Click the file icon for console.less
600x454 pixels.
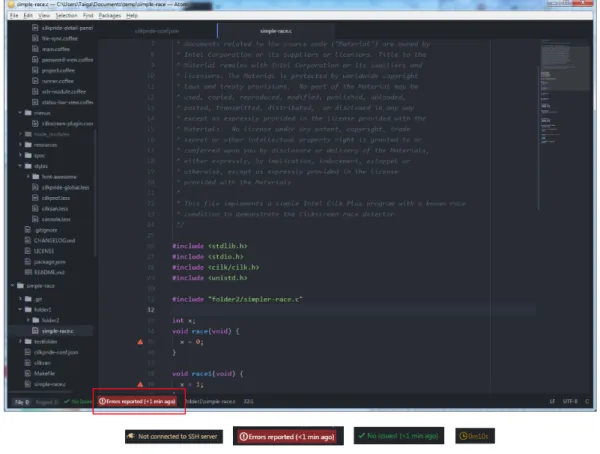tap(35, 219)
